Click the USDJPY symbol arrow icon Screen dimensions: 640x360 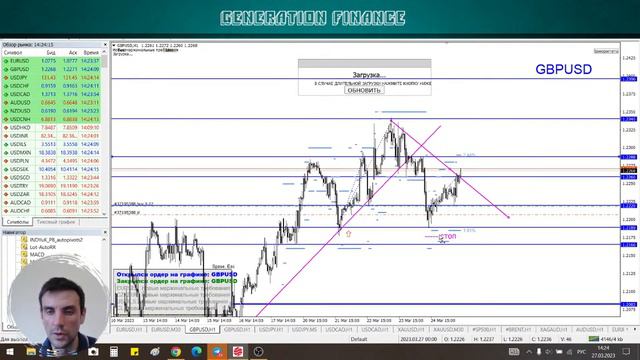click(6, 78)
